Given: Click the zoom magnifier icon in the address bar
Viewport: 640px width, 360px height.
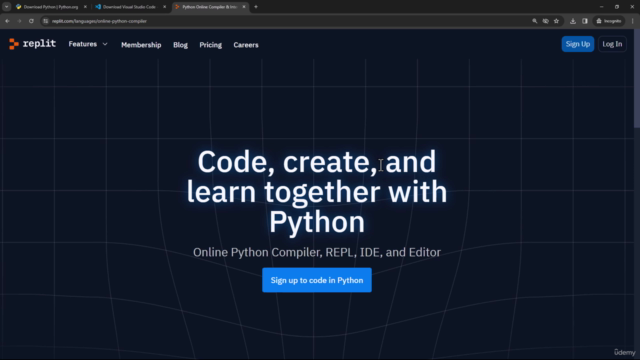Looking at the screenshot, I should coord(534,21).
